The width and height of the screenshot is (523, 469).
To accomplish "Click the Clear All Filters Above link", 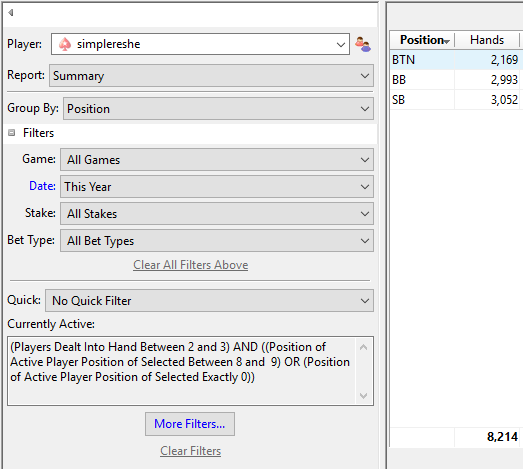I will tap(190, 265).
